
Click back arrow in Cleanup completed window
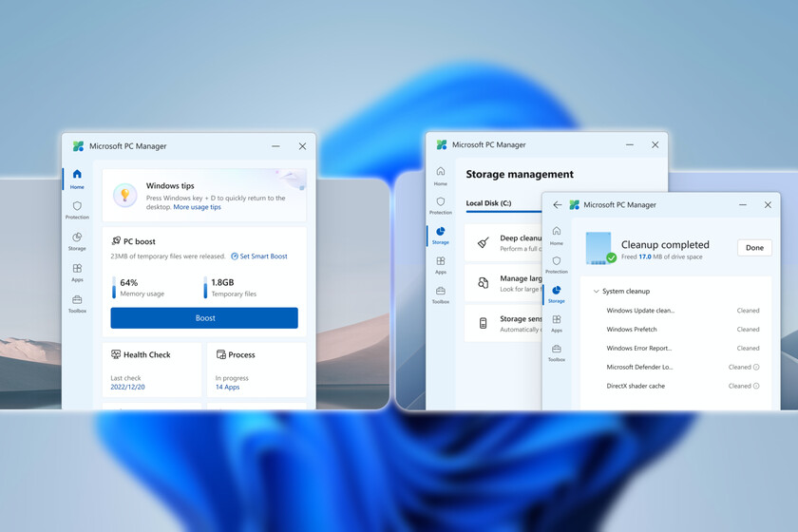[x=558, y=204]
